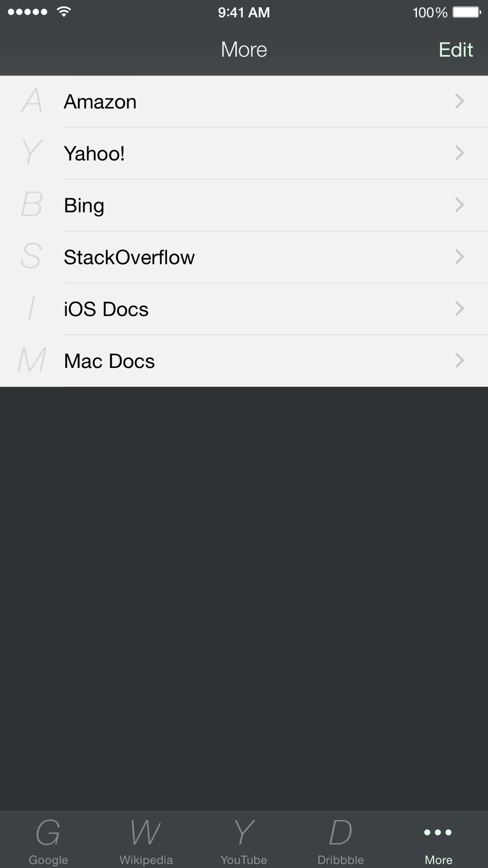488x868 pixels.
Task: Tap the Amazon letter A icon
Action: [32, 101]
